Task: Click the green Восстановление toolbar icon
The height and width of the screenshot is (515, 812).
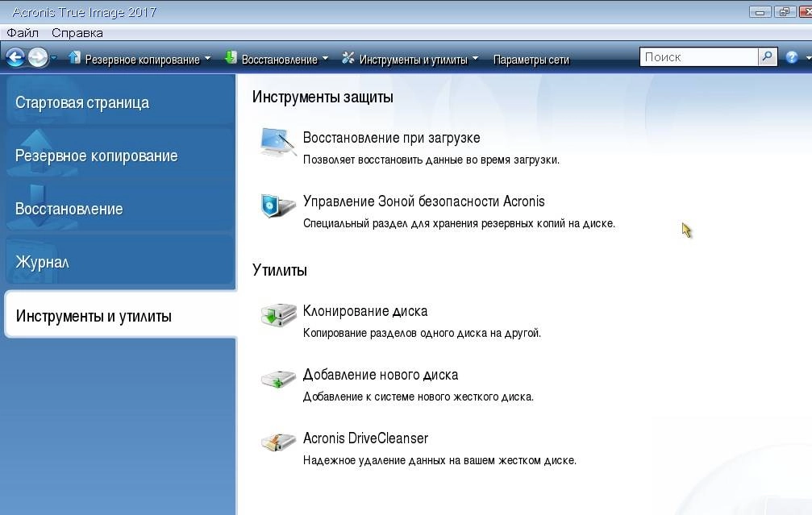Action: 231,57
